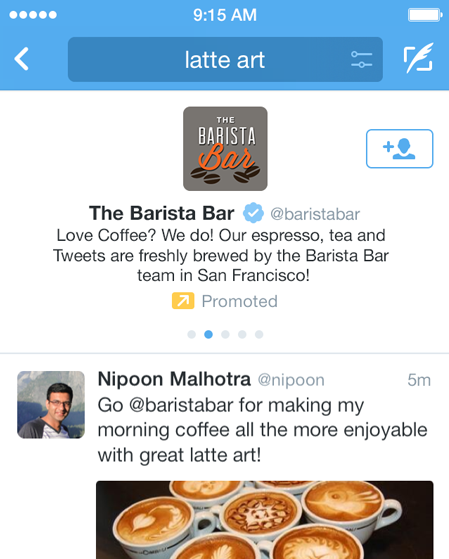Viewport: 449px width, 559px height.
Task: Open @baristabar mention in Nipoon's tweet
Action: pyautogui.click(x=181, y=405)
